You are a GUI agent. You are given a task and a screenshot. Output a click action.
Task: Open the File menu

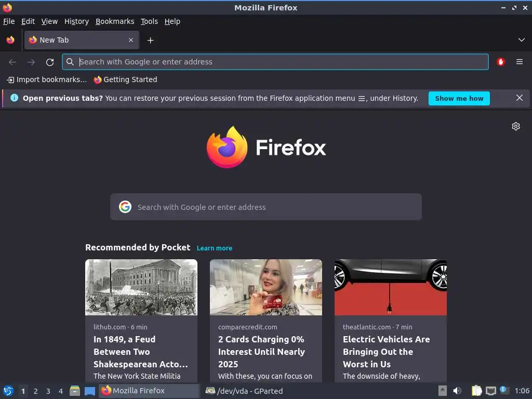click(x=9, y=21)
